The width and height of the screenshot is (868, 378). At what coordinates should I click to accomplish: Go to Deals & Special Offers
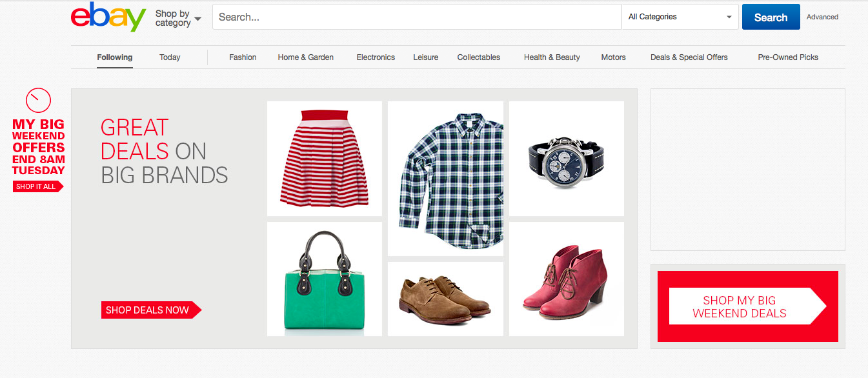pos(689,57)
